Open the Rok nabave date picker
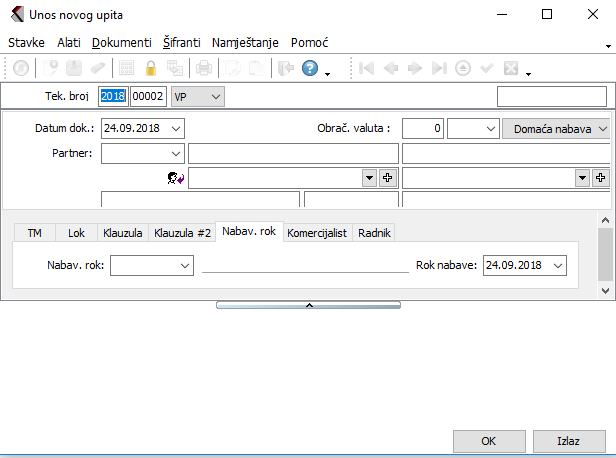 pos(557,266)
